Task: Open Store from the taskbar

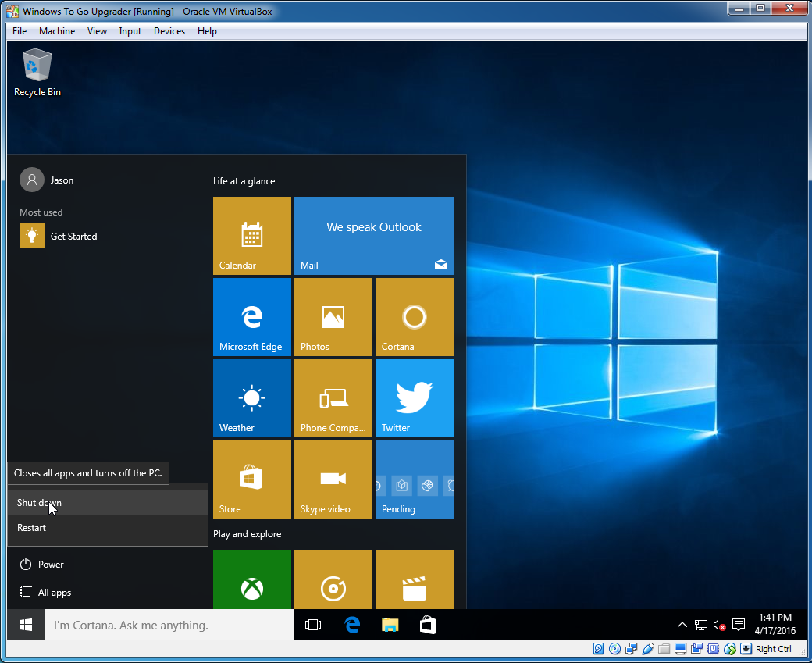Action: (x=428, y=626)
